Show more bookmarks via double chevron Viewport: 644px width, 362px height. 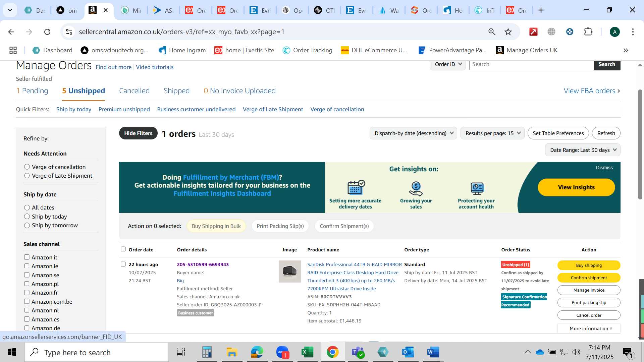pos(626,50)
